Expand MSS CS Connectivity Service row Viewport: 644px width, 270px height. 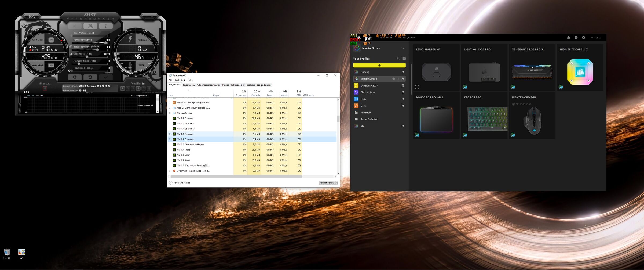click(170, 108)
